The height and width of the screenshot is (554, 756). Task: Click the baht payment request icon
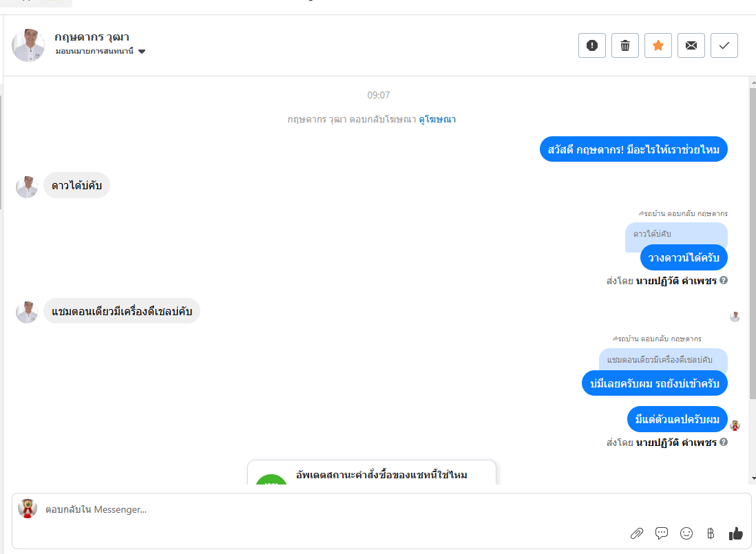click(711, 533)
